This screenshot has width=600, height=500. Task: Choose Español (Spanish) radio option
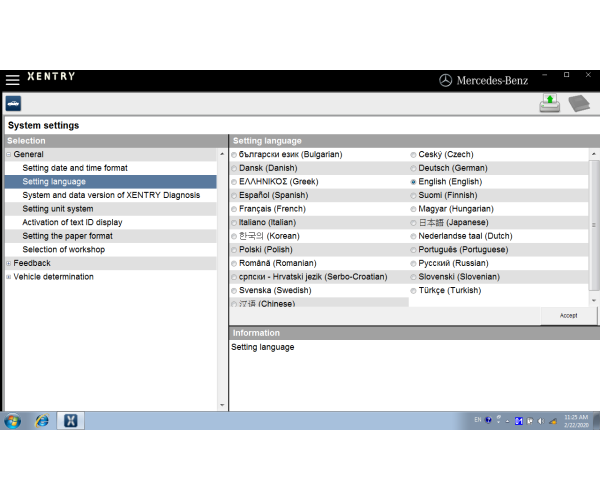234,196
